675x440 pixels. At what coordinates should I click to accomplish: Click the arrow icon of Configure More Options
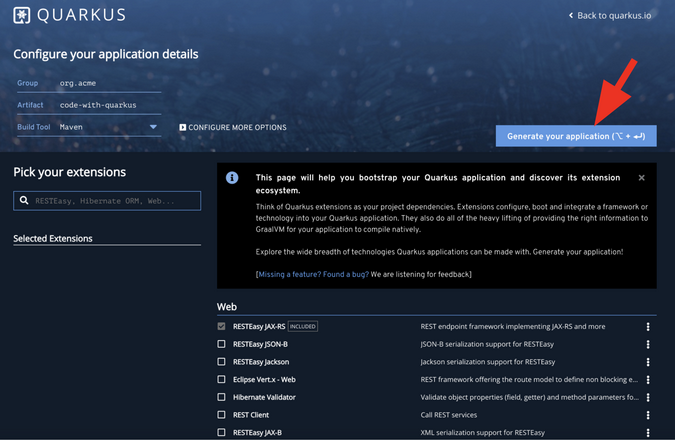click(x=183, y=127)
